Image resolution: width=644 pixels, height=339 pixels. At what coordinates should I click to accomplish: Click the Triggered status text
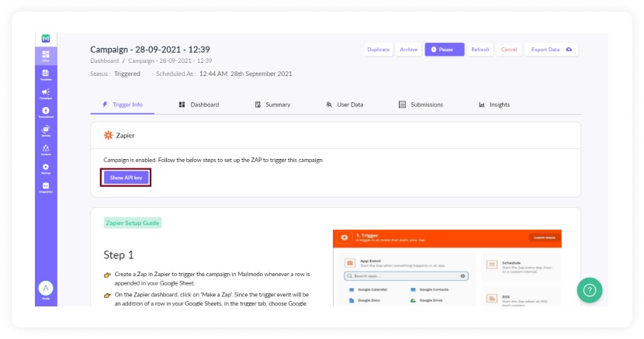(127, 74)
